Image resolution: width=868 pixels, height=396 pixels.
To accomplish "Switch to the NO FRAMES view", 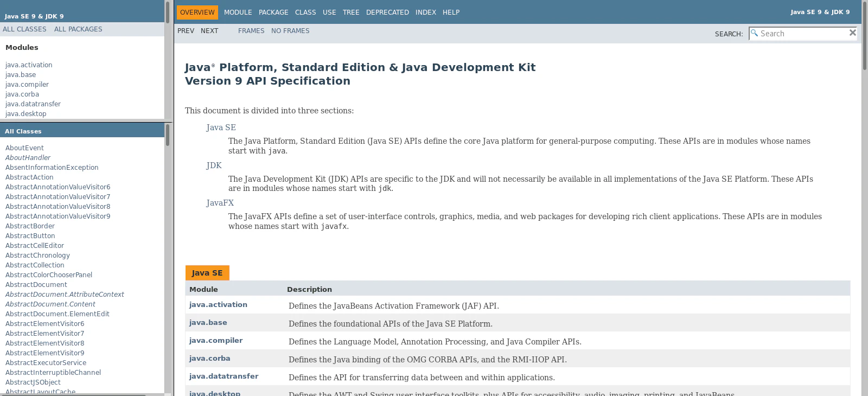I will (x=290, y=31).
